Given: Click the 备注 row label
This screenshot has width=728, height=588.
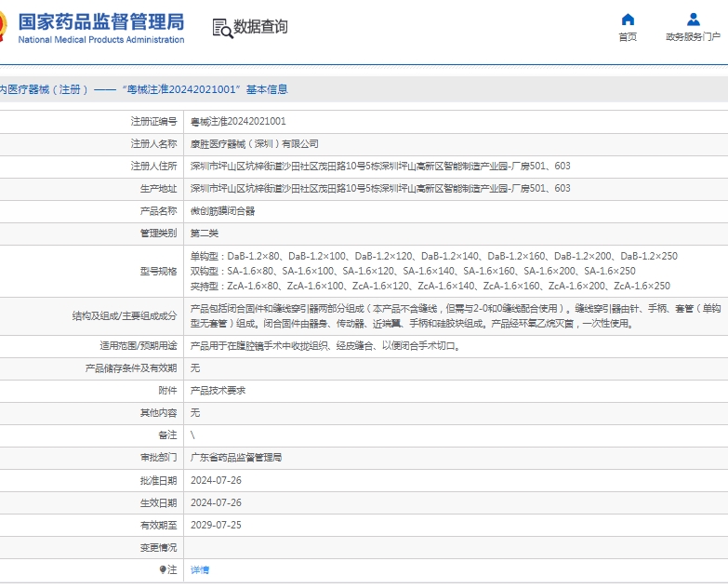Looking at the screenshot, I should 167,435.
